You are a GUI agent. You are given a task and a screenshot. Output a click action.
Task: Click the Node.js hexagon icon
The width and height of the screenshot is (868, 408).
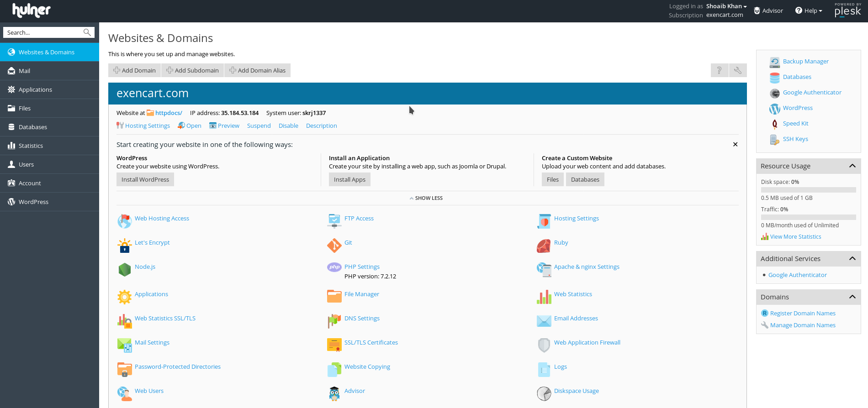124,270
